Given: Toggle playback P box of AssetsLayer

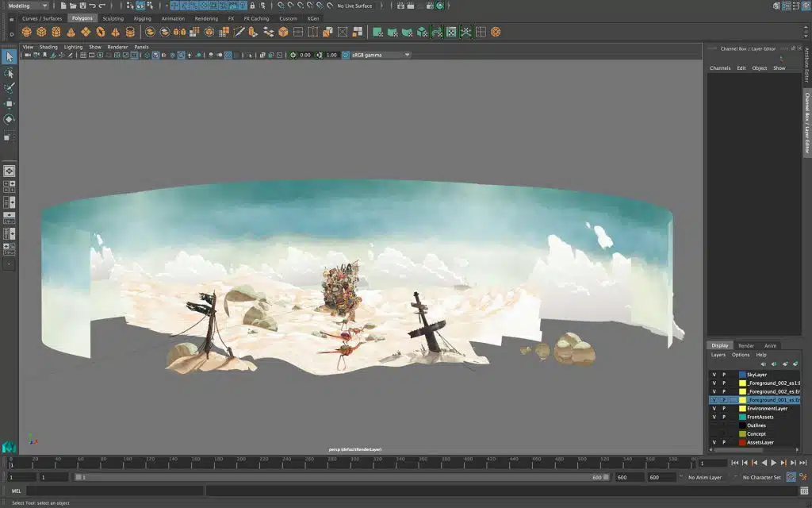Looking at the screenshot, I should 723,443.
